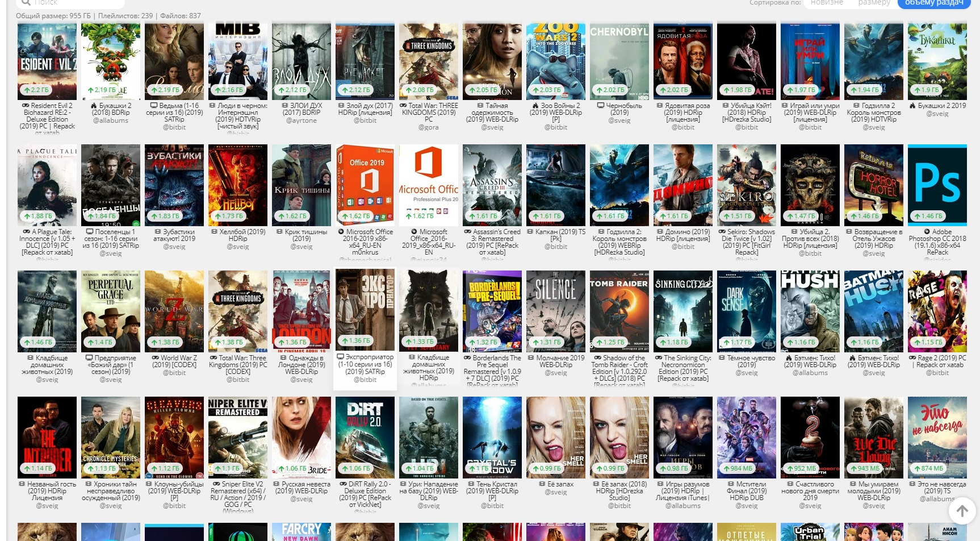Open the Крик тишины (2019) title link
Screen dimensions: 980x541
(301, 235)
